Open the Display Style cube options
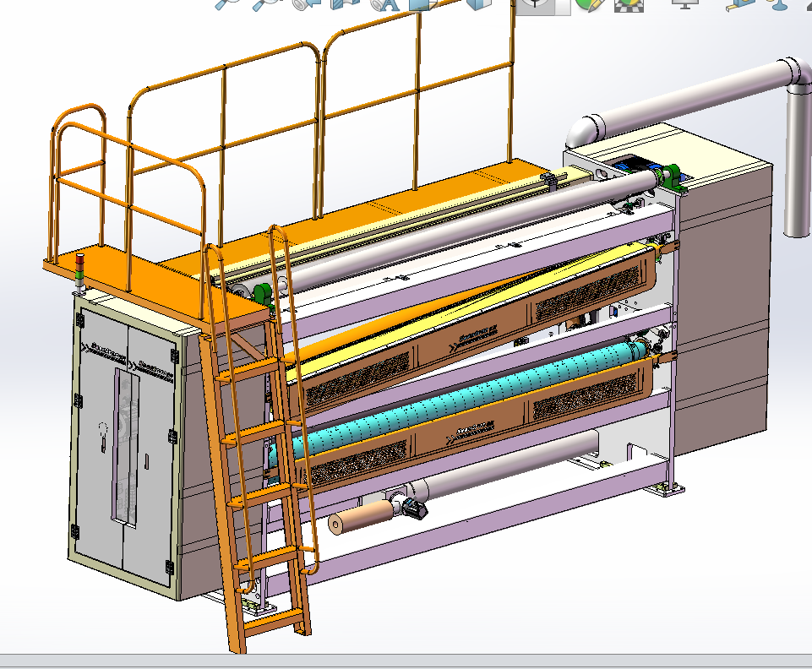The image size is (812, 669). [x=478, y=3]
